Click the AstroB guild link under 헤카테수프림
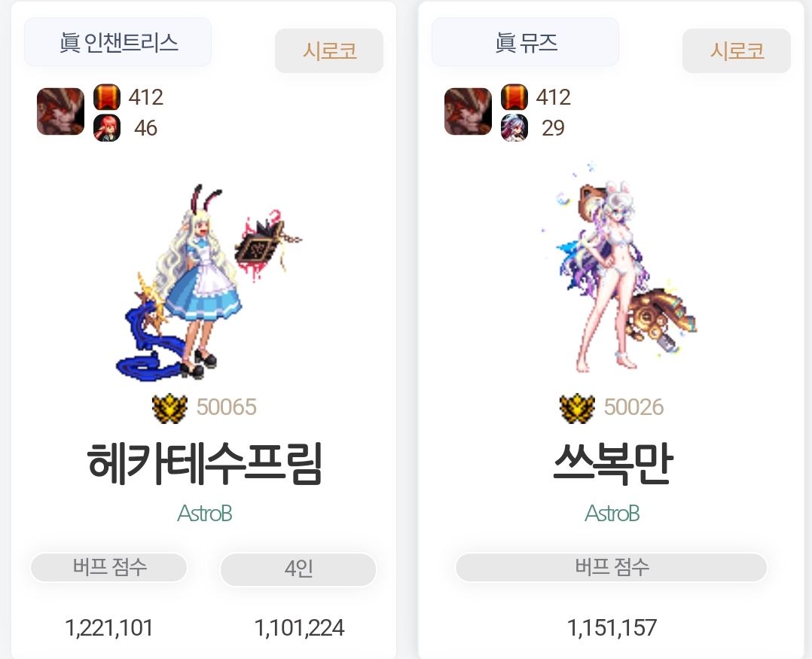 [205, 514]
